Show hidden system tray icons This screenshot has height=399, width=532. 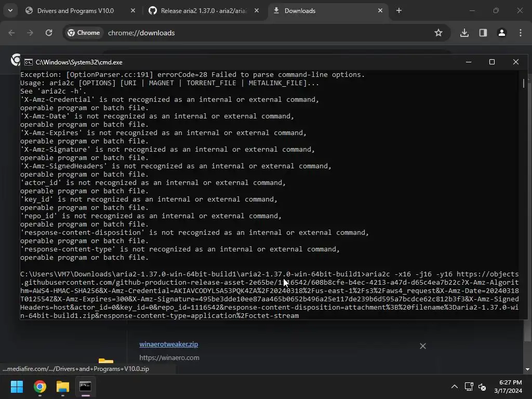click(455, 387)
